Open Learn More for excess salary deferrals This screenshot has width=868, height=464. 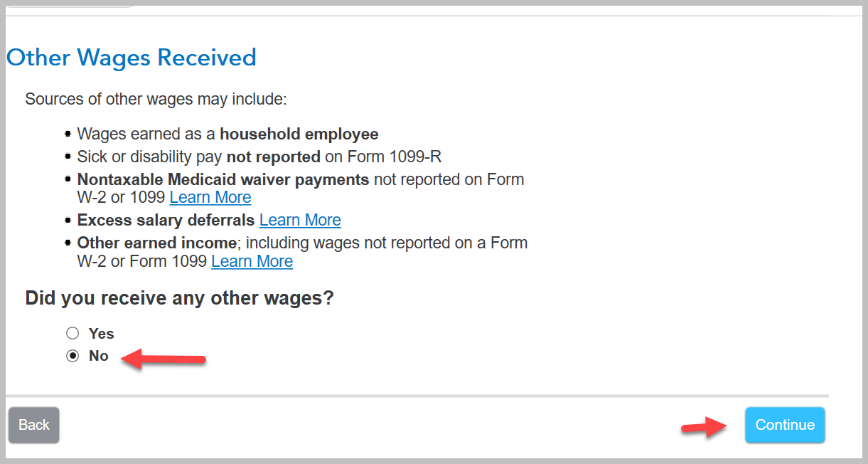[300, 220]
